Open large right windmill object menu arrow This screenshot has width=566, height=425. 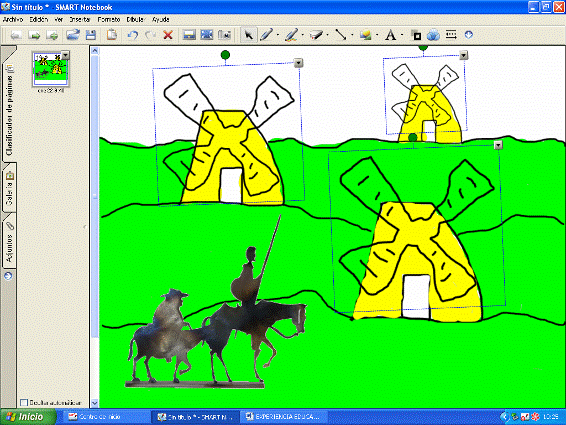[x=498, y=145]
